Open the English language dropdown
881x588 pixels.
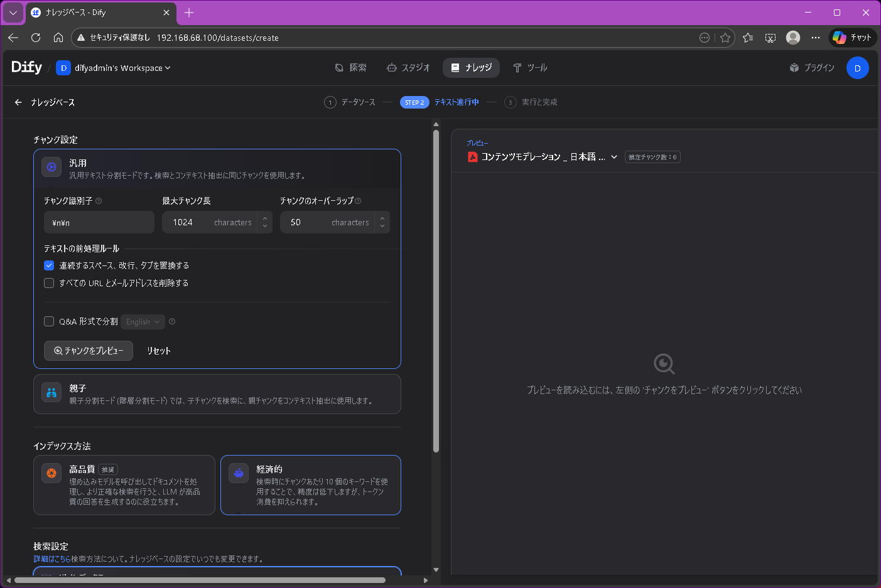(143, 321)
